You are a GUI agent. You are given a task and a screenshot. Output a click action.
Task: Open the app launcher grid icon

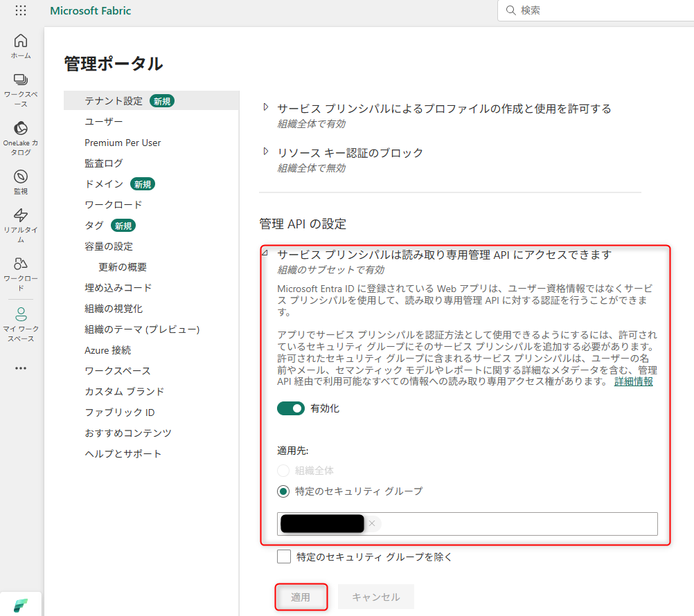(x=21, y=10)
